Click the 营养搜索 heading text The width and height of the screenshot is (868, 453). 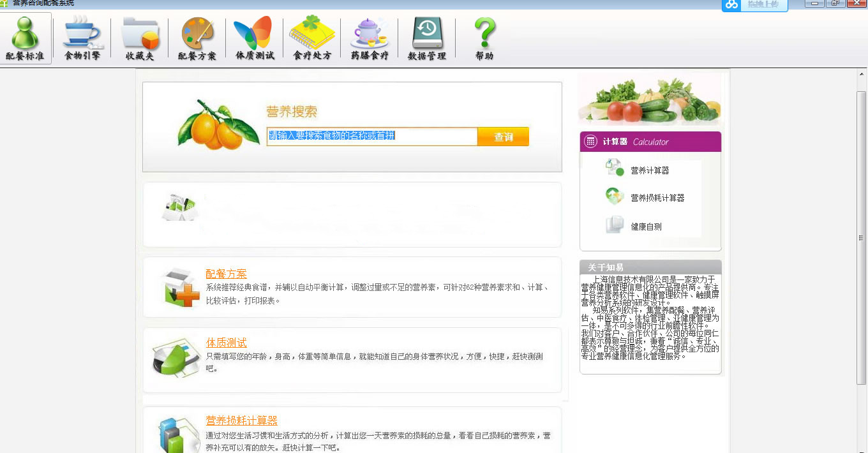tap(292, 112)
